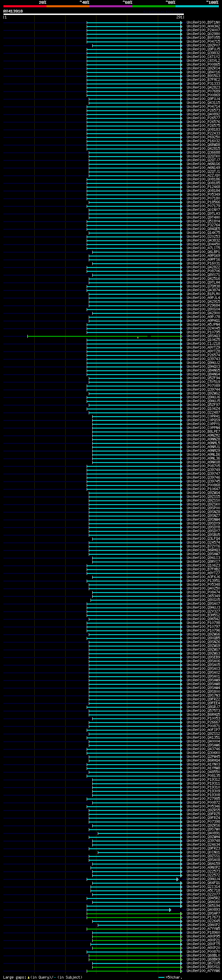Select the UniRef100_P13951 label
Image resolution: width=222 pixels, height=980 pixels.
click(203, 581)
